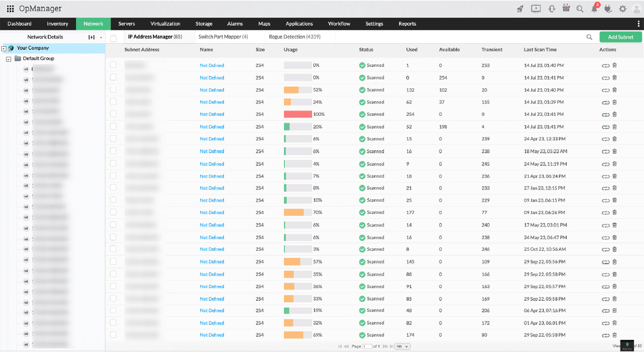This screenshot has width=644, height=352.
Task: Open the rows-per-page dropdown
Action: pyautogui.click(x=402, y=347)
